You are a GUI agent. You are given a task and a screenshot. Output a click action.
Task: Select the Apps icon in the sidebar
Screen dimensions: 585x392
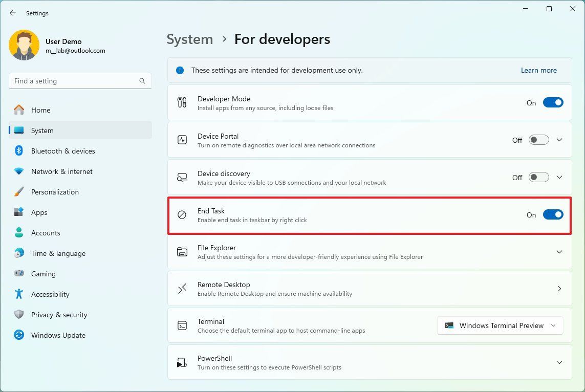(19, 212)
